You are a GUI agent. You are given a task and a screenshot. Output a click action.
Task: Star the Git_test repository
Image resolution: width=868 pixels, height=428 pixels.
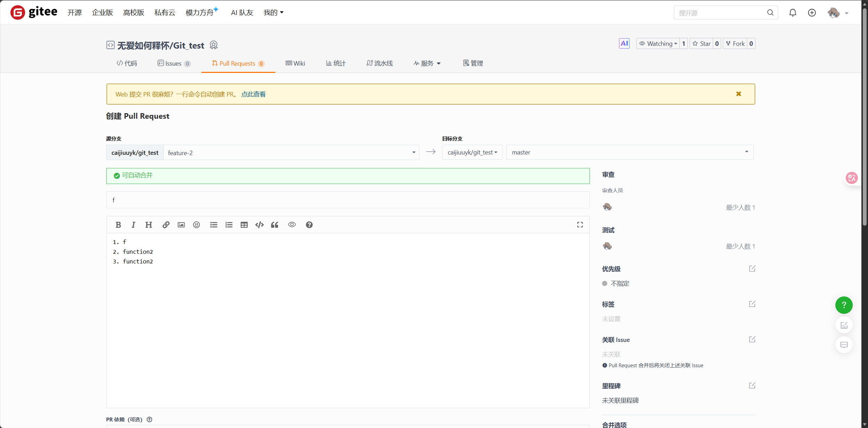[702, 44]
